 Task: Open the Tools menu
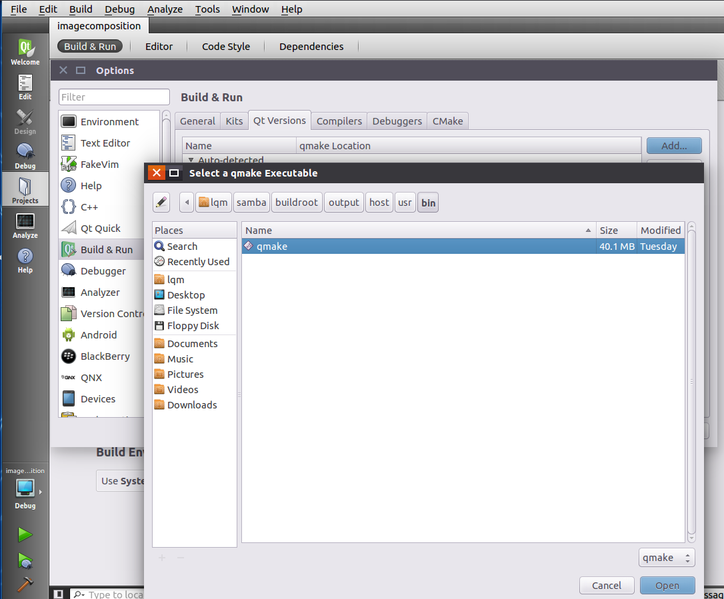(x=207, y=9)
